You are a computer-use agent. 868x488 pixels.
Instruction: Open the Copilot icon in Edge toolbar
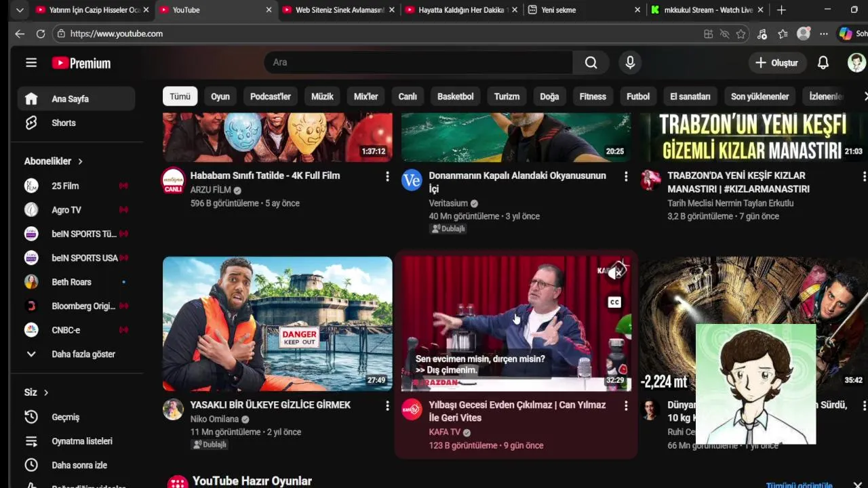coord(846,33)
